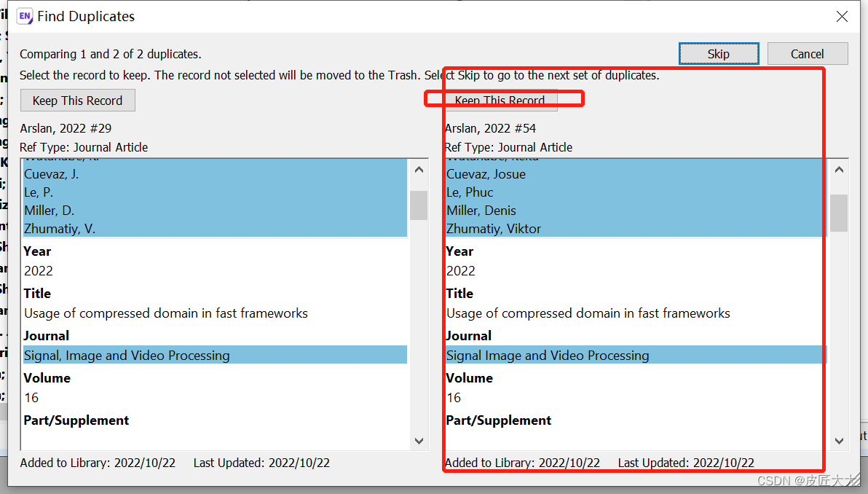The height and width of the screenshot is (494, 868).
Task: Keep the record Arslan 2022 #54
Action: pos(500,101)
